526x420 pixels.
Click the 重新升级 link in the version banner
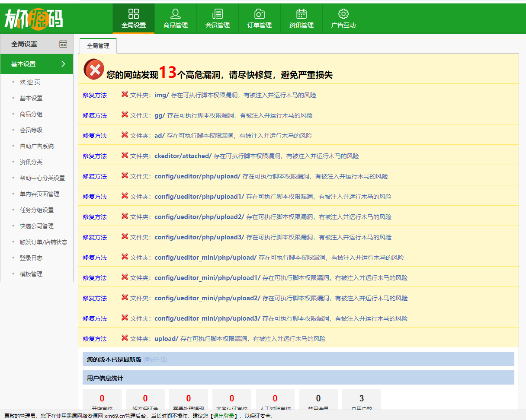point(154,359)
